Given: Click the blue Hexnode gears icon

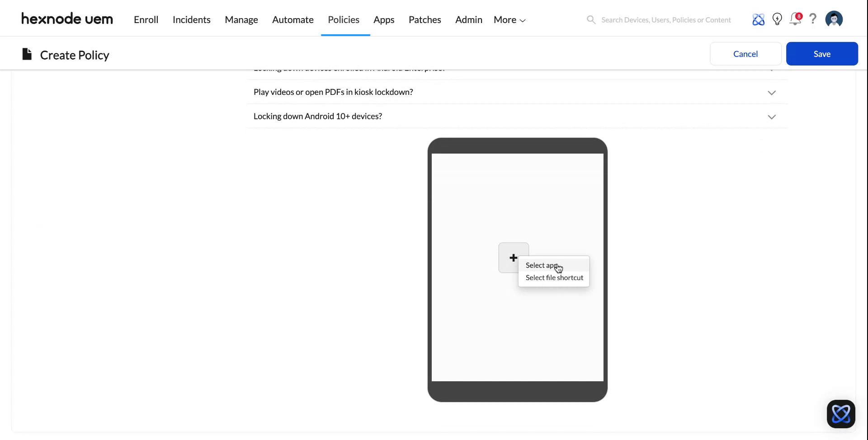Looking at the screenshot, I should 759,19.
